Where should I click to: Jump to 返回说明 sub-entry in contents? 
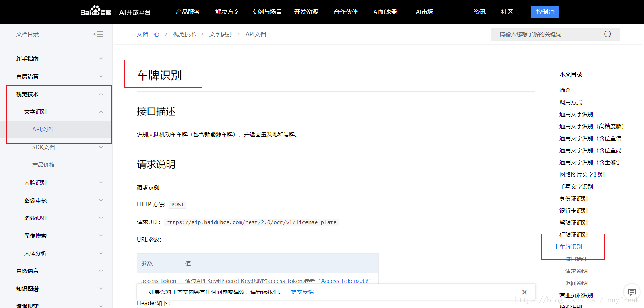[576, 283]
